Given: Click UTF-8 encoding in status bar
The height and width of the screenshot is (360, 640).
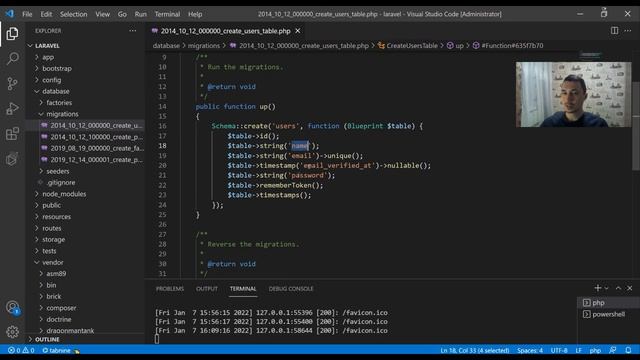Looking at the screenshot, I should [x=559, y=350].
